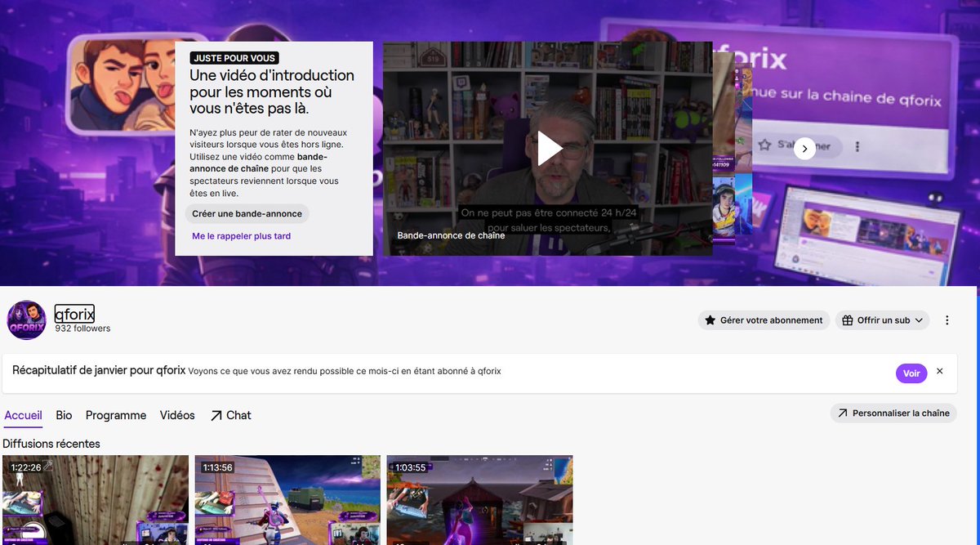Viewport: 980px width, 545px height.
Task: Open Chat in a popout
Action: 230,415
